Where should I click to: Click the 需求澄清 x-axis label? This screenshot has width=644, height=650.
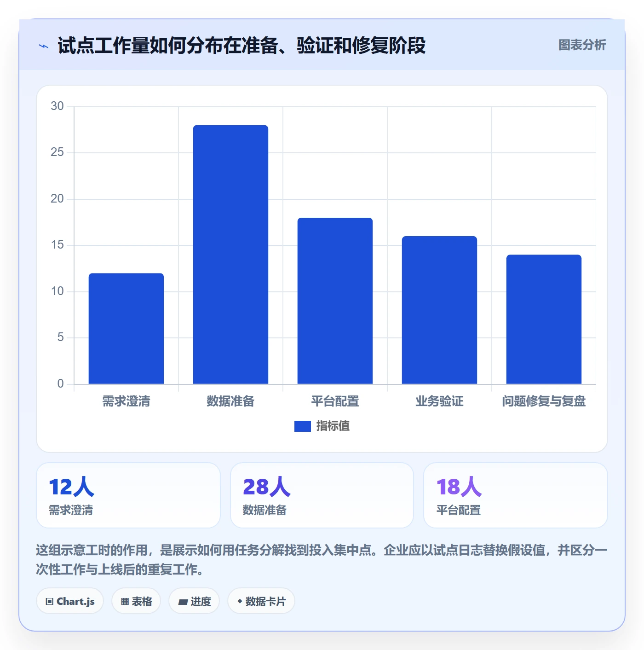pyautogui.click(x=126, y=401)
